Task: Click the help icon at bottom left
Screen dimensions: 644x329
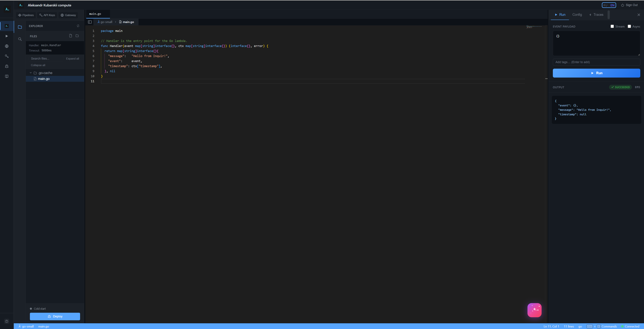Action: click(7, 321)
